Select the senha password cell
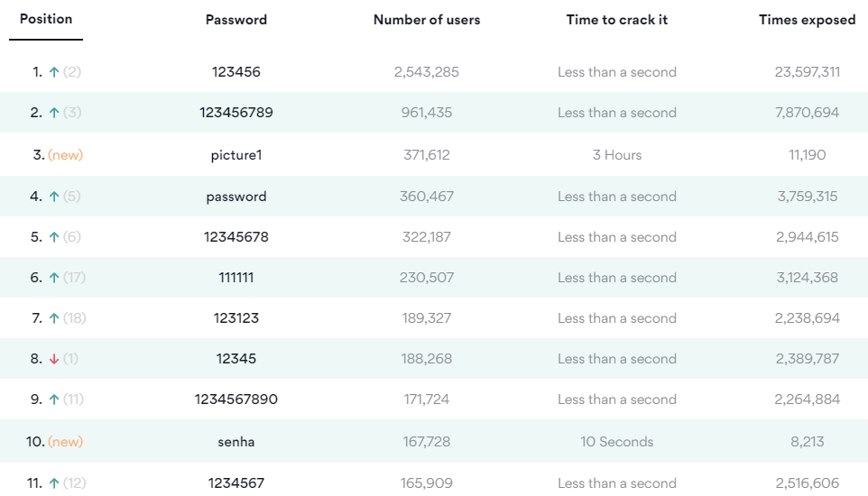Screen dimensions: 868x496 (x=236, y=442)
